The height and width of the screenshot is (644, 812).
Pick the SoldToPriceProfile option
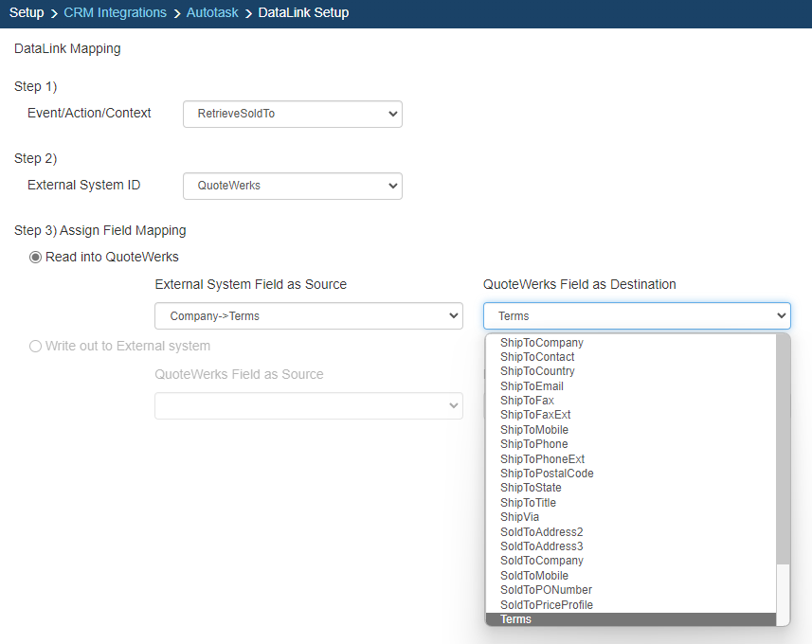click(x=547, y=605)
